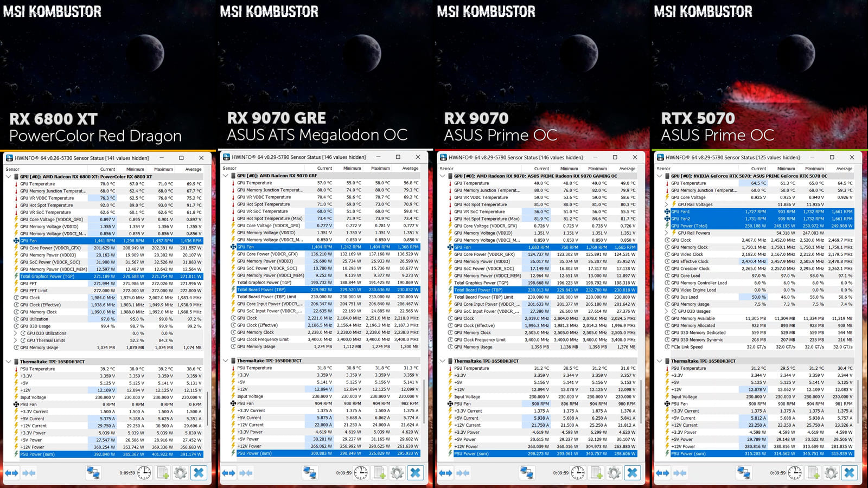Collapse the ASUS PRIME Radeon RX 9070 sensor group
Screen dimensions: 868x488
coord(442,176)
